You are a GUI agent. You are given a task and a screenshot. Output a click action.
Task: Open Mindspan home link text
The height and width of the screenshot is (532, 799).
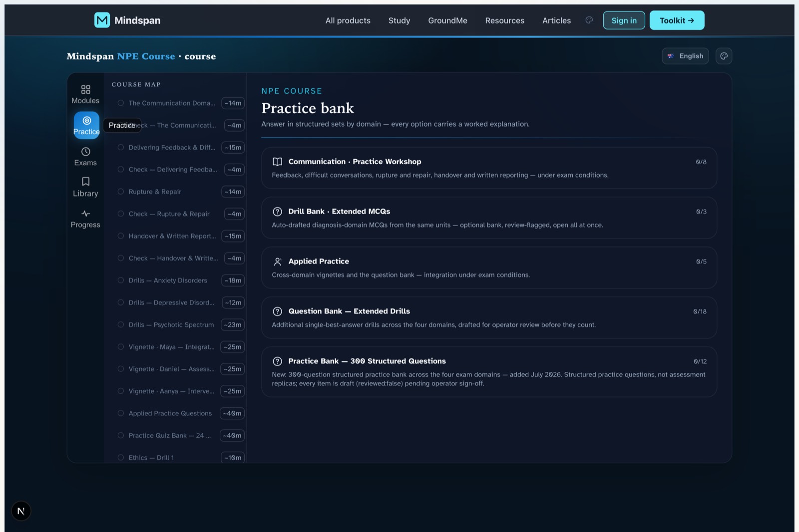[137, 20]
